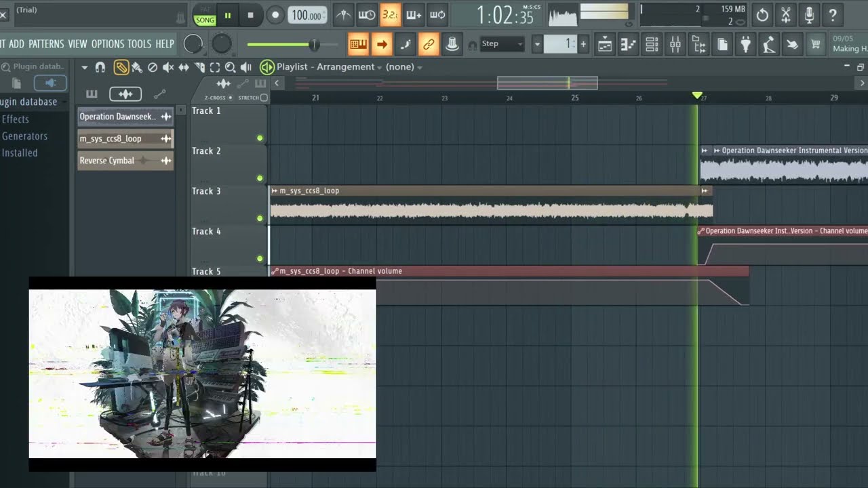The width and height of the screenshot is (868, 488).
Task: Toggle the orange arrow auto-scroll button
Action: pyautogui.click(x=382, y=45)
